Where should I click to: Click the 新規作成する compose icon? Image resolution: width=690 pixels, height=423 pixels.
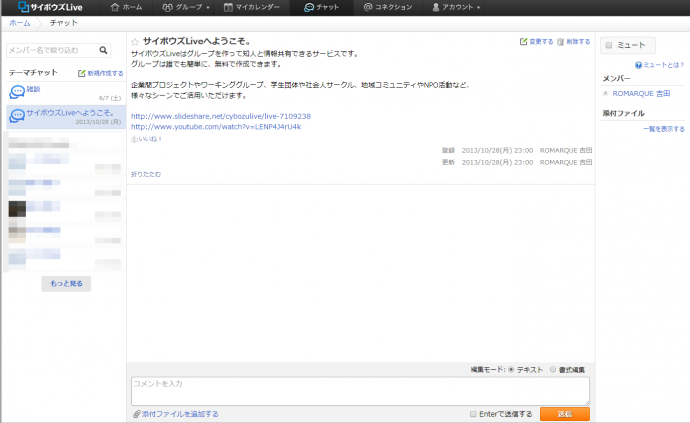(82, 73)
